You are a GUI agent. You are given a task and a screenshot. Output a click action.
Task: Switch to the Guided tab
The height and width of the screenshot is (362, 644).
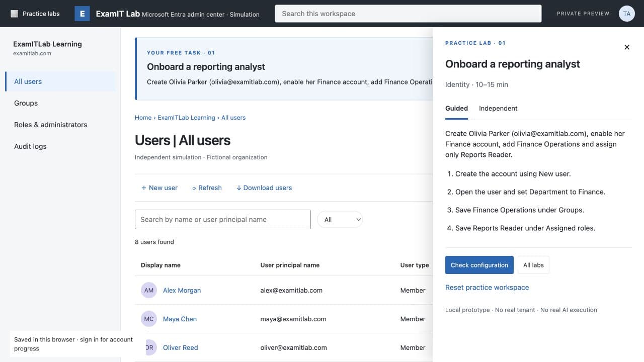[x=456, y=109]
